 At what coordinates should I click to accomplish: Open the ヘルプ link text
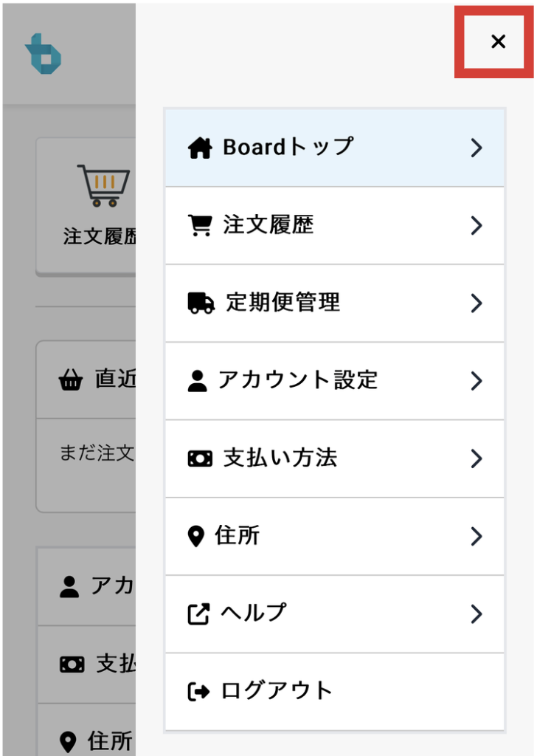click(254, 614)
